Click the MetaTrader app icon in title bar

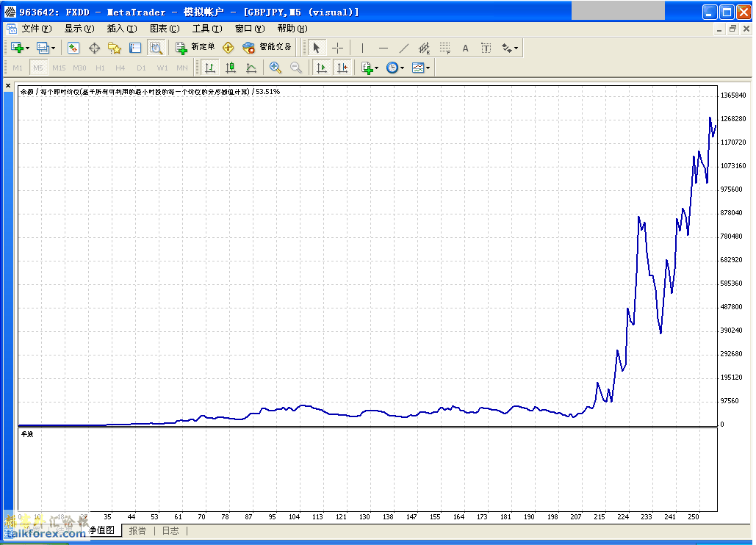(x=10, y=12)
